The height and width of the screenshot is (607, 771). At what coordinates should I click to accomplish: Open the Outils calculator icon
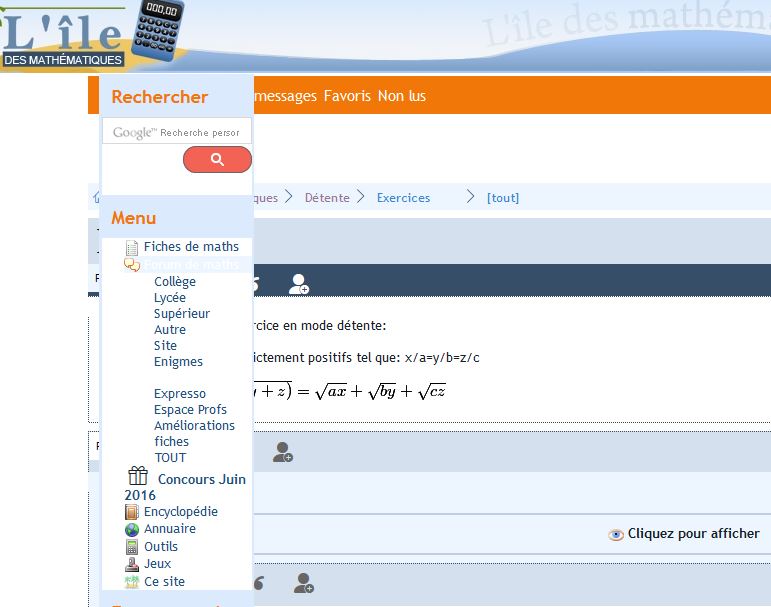132,547
